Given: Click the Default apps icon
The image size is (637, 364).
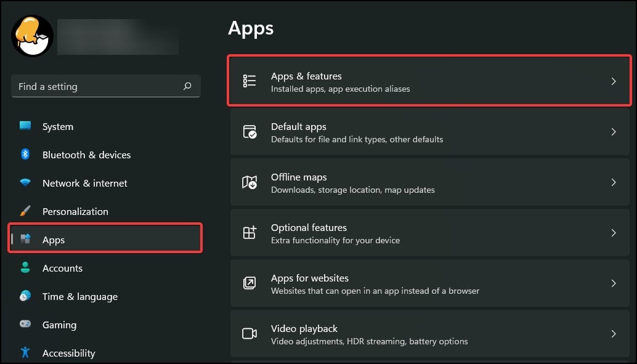Looking at the screenshot, I should coord(250,132).
